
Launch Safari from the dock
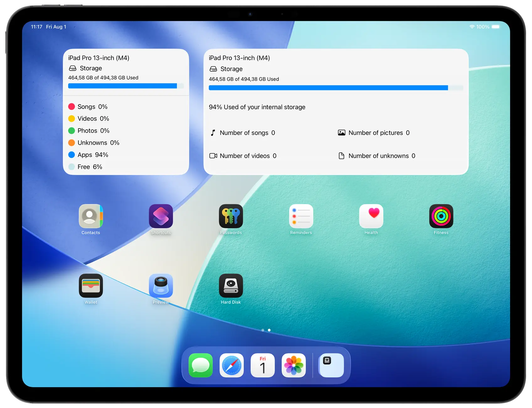point(231,365)
